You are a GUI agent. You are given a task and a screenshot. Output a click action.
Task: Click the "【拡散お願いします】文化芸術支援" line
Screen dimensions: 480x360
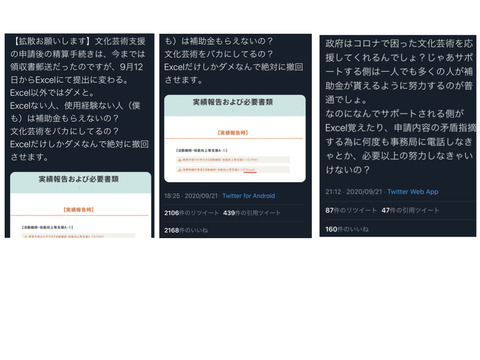(x=79, y=41)
